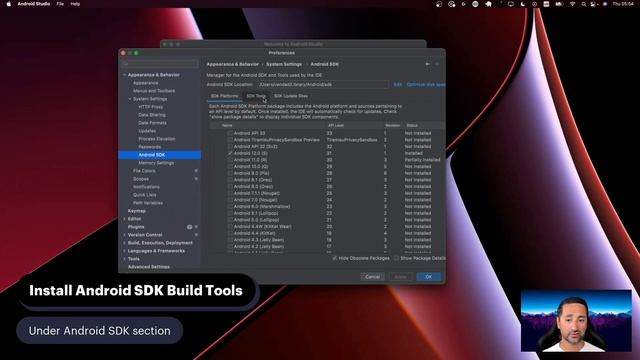Click the Cancel button
Screen dimensions: 640x360
[x=372, y=277]
